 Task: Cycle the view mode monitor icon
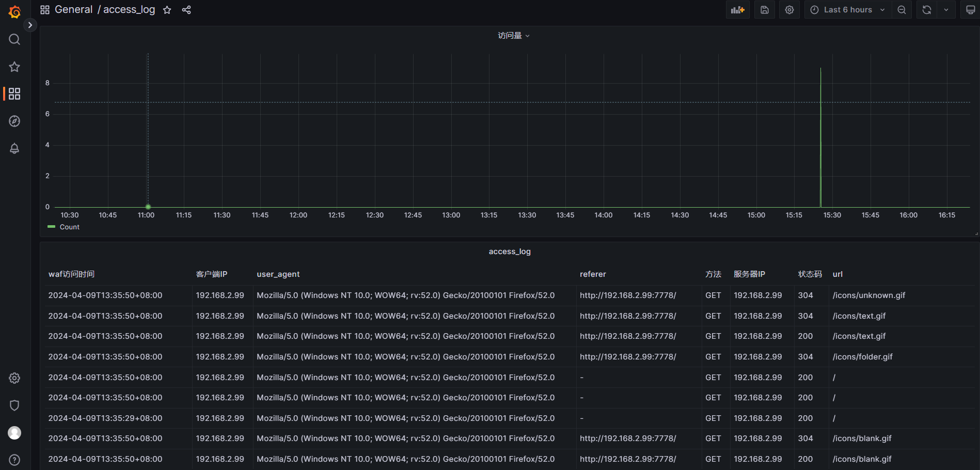970,10
